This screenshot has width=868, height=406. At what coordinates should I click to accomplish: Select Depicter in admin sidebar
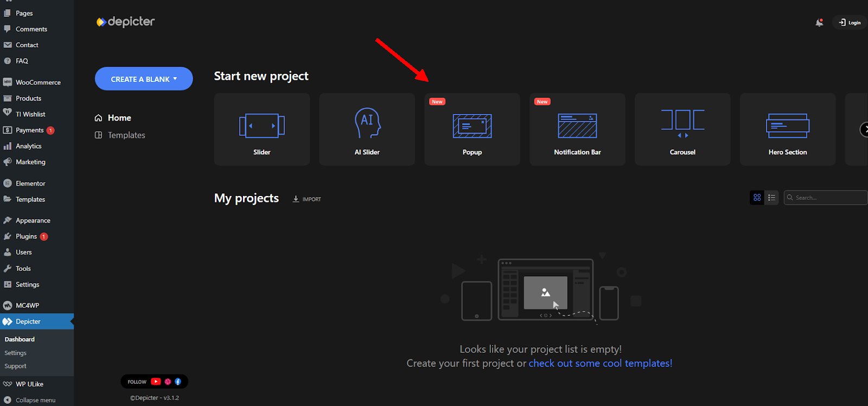click(x=37, y=321)
